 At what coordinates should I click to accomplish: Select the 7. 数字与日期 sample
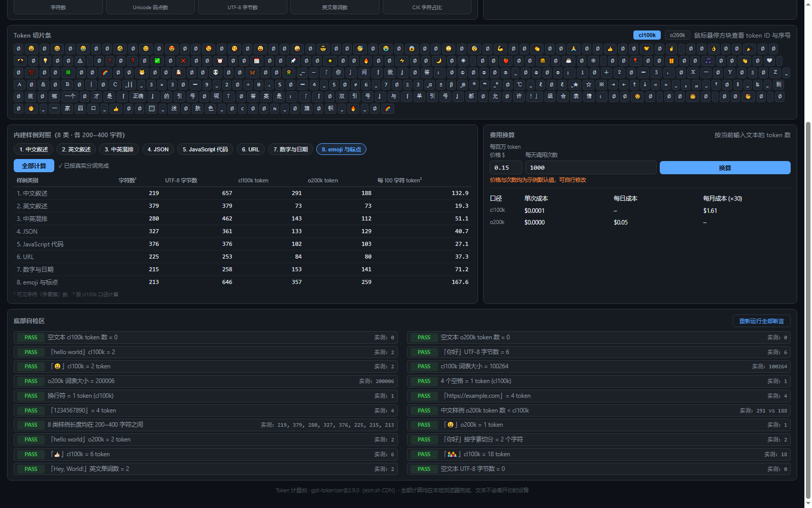[290, 149]
